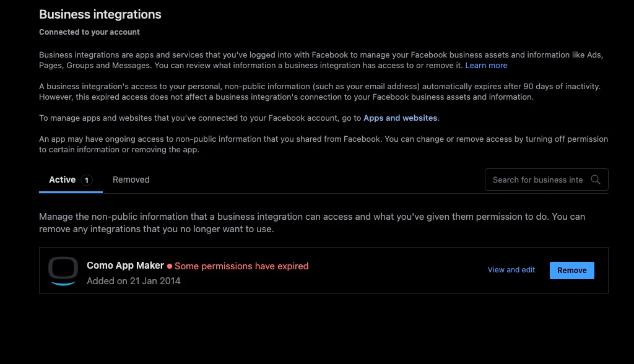Image resolution: width=634 pixels, height=364 pixels.
Task: Select the Active tab label
Action: (x=63, y=180)
